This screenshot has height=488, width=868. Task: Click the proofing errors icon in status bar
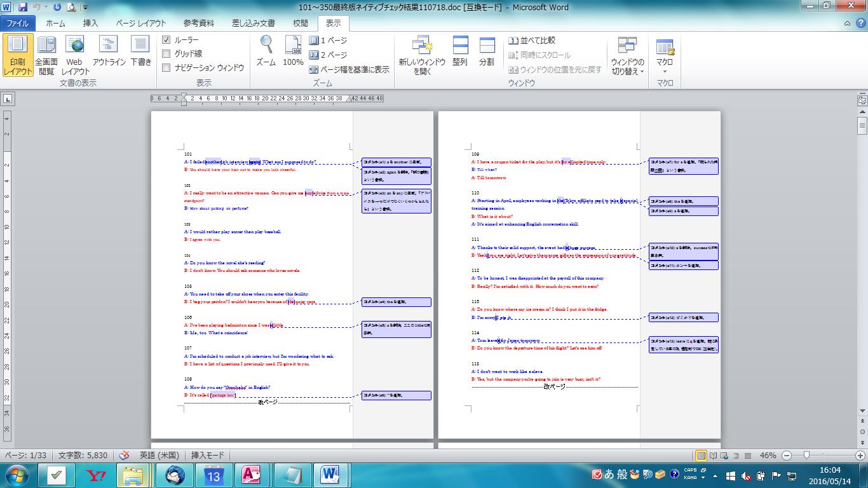point(124,456)
